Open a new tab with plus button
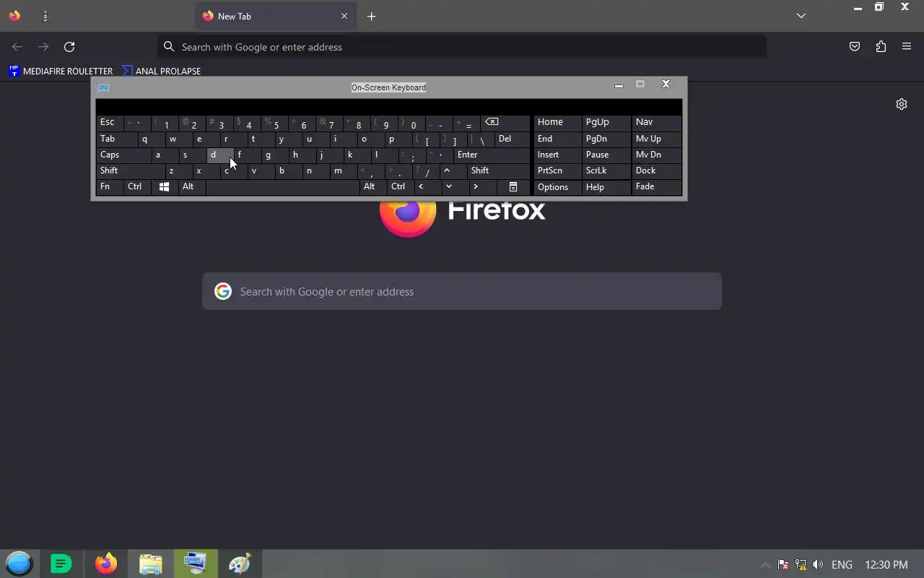The height and width of the screenshot is (578, 924). point(371,16)
